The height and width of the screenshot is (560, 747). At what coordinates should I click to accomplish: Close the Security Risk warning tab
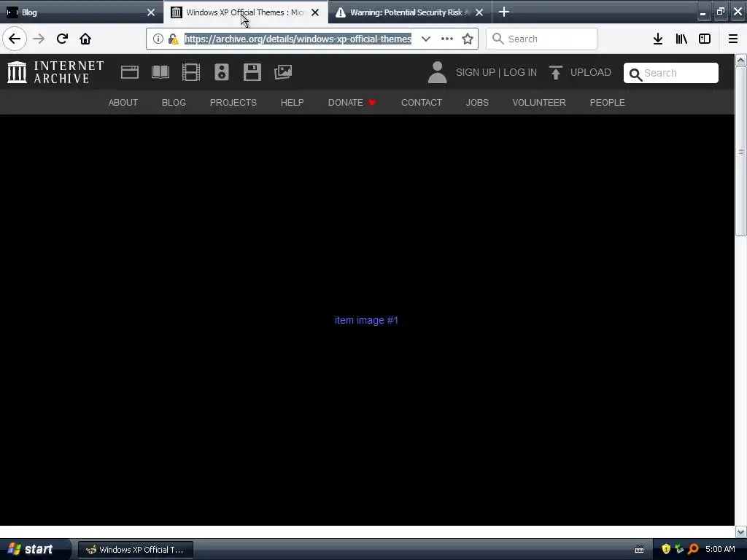pos(479,12)
